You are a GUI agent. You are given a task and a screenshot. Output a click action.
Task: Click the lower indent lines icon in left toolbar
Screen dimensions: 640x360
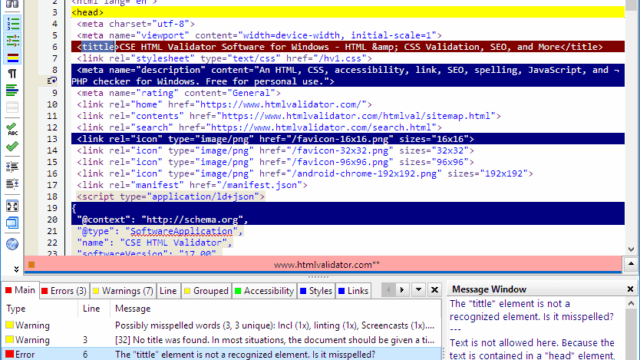(12, 184)
